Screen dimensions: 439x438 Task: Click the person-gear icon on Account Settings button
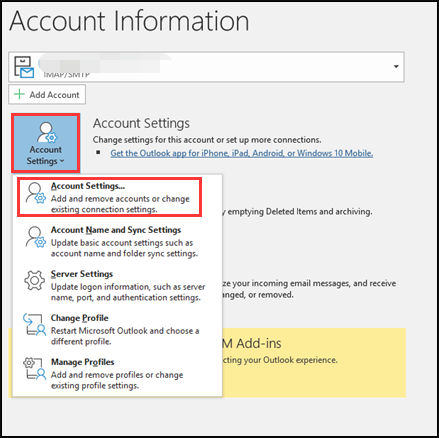(x=46, y=132)
